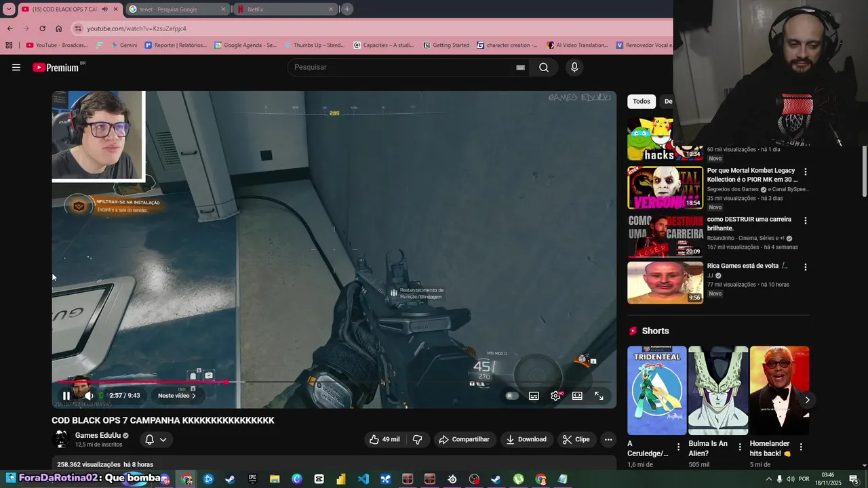The height and width of the screenshot is (488, 868).
Task: Like the video with 49 mil likes
Action: (384, 439)
